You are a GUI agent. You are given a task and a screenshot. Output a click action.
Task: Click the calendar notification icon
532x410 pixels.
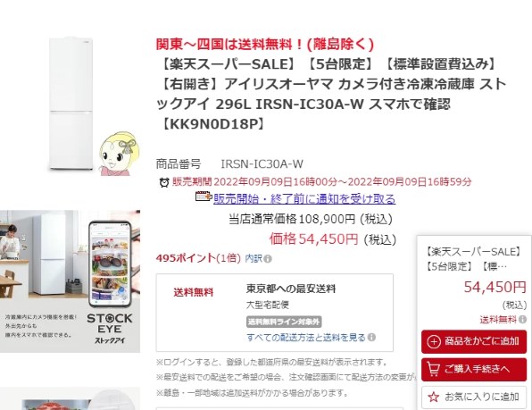[204, 197]
